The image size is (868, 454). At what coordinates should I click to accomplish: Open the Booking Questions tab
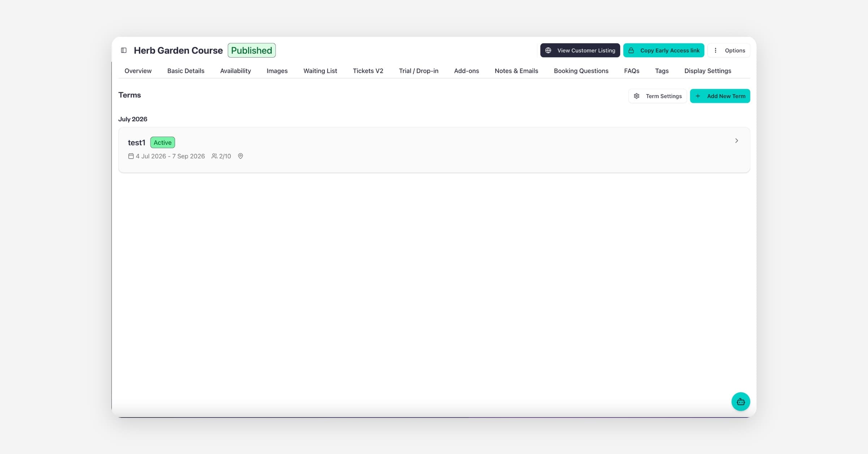tap(581, 71)
